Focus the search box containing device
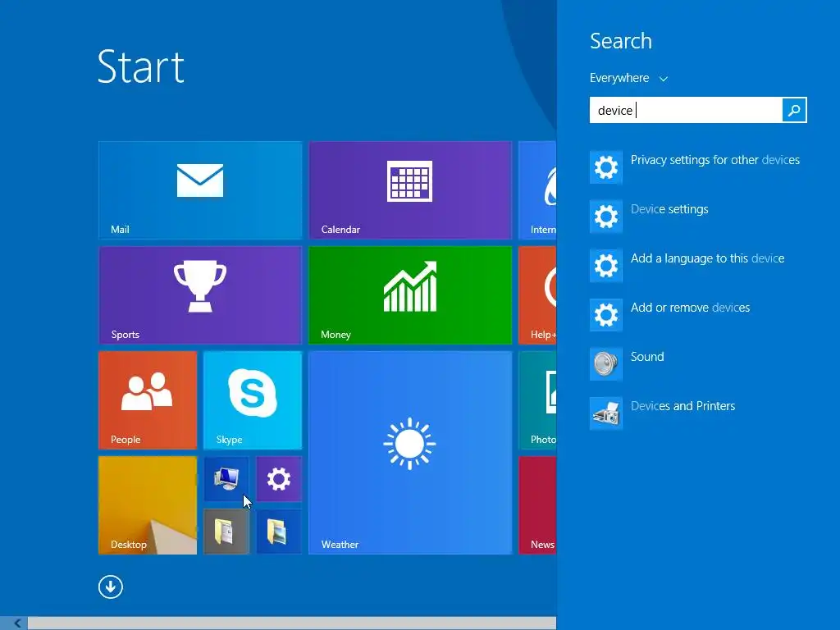The height and width of the screenshot is (630, 840). (686, 111)
